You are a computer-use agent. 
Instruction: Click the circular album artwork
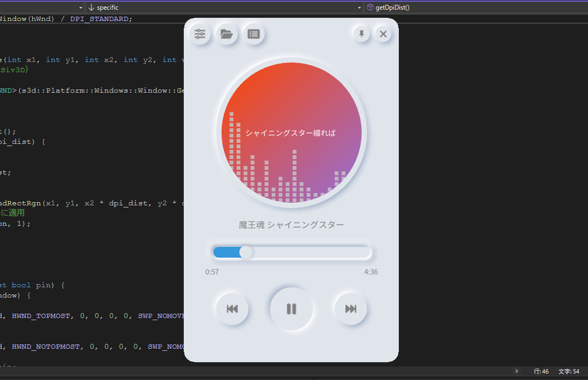pos(291,132)
